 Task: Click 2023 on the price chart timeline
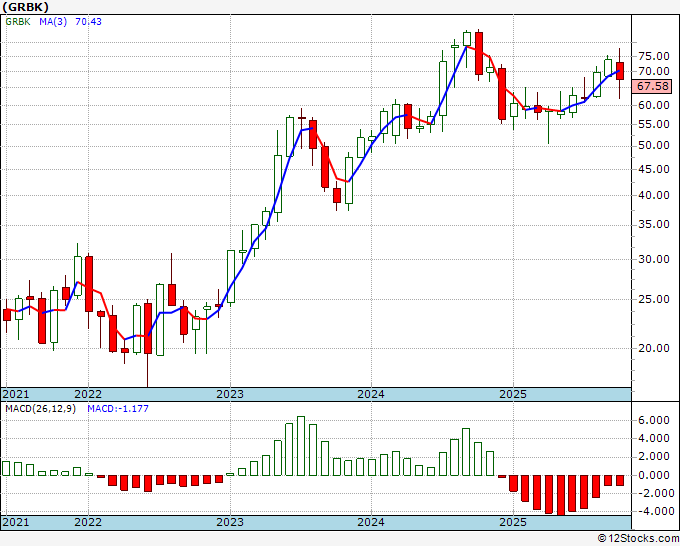pyautogui.click(x=230, y=394)
